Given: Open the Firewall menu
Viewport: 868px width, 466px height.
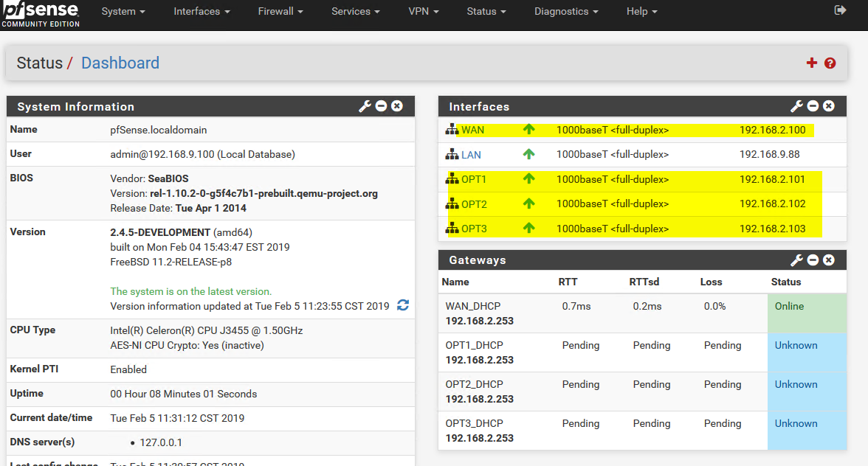Looking at the screenshot, I should (280, 11).
